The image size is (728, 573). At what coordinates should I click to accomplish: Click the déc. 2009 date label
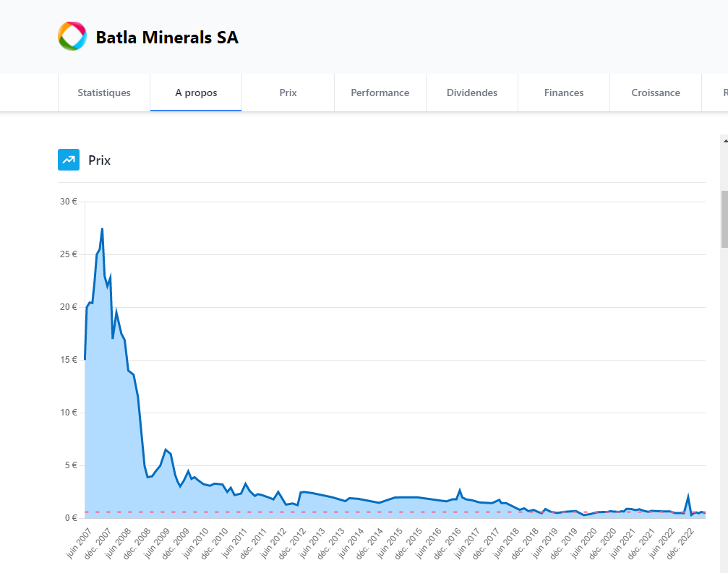[176, 543]
